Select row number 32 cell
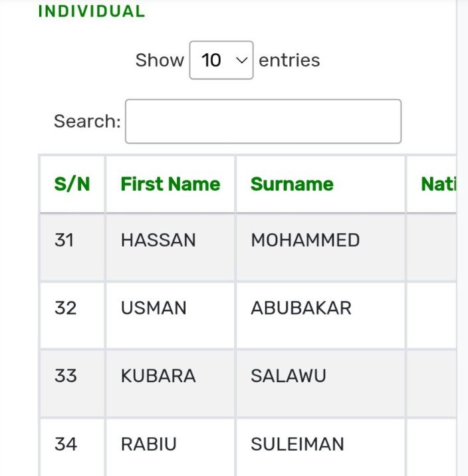The image size is (468, 476). pos(65,308)
